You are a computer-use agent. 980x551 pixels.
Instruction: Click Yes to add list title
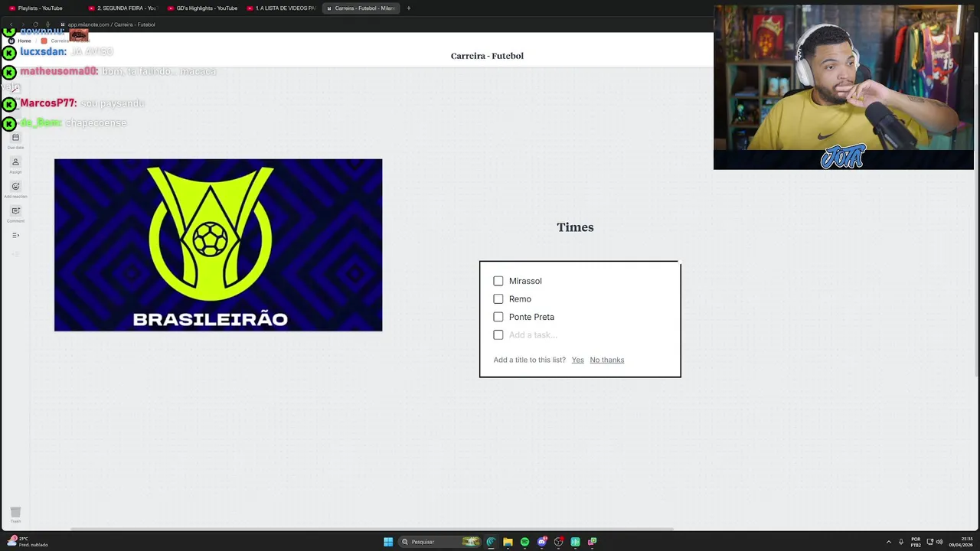pyautogui.click(x=577, y=360)
